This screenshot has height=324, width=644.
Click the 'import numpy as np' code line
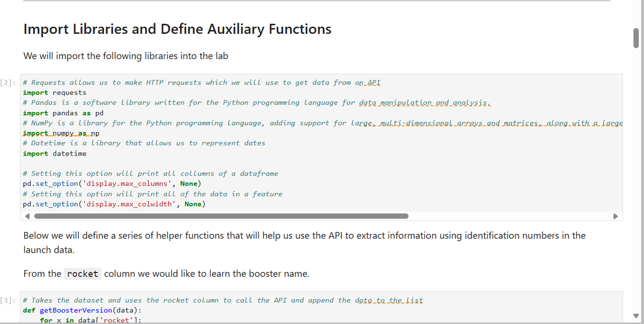pyautogui.click(x=61, y=133)
